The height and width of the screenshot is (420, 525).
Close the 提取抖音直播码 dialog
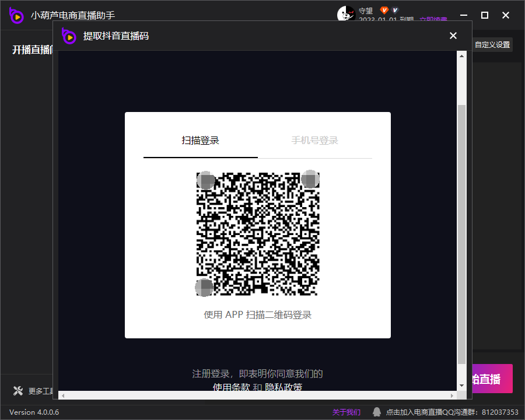[453, 36]
